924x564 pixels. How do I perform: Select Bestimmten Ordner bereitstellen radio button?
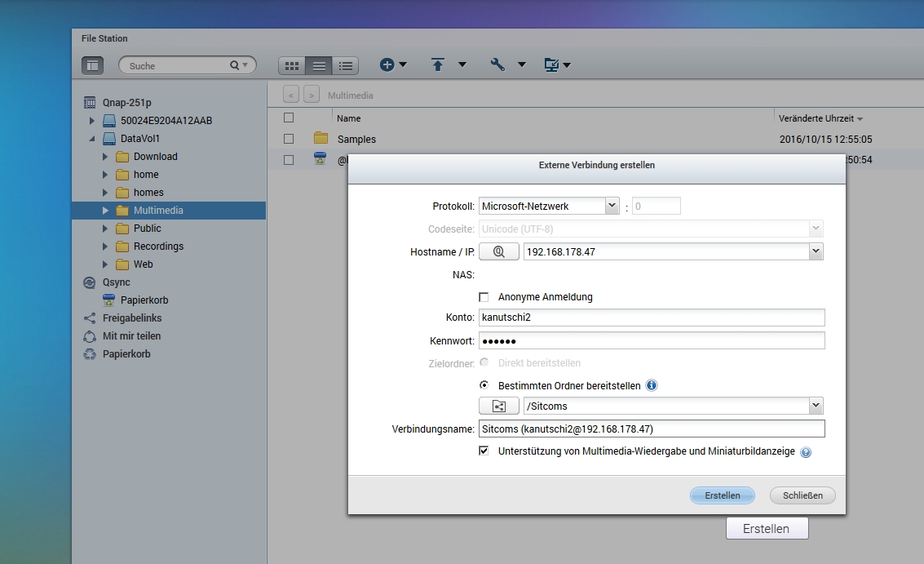point(484,385)
